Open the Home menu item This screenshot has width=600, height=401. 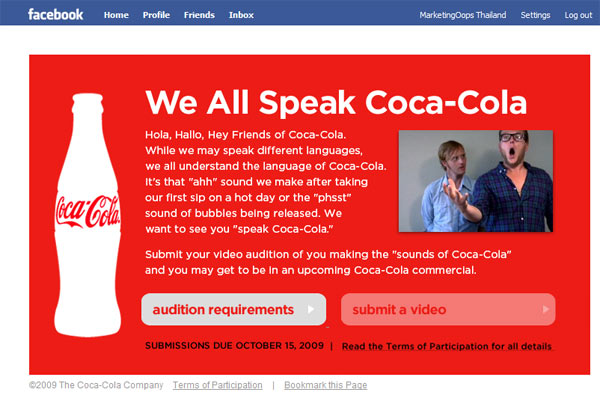(116, 15)
